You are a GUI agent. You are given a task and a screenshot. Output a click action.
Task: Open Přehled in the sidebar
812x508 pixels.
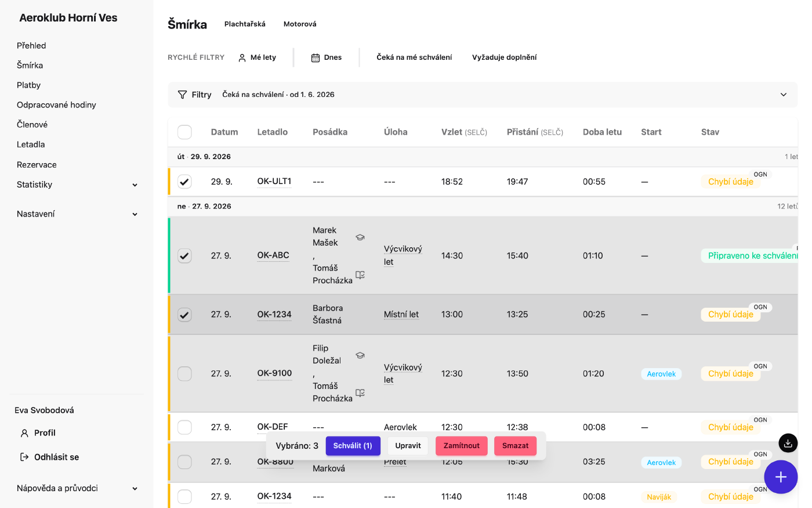point(31,45)
